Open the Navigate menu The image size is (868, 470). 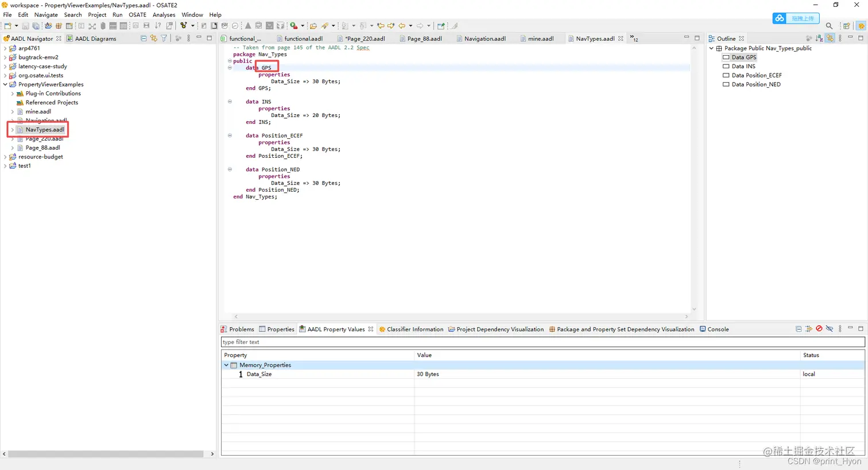46,15
